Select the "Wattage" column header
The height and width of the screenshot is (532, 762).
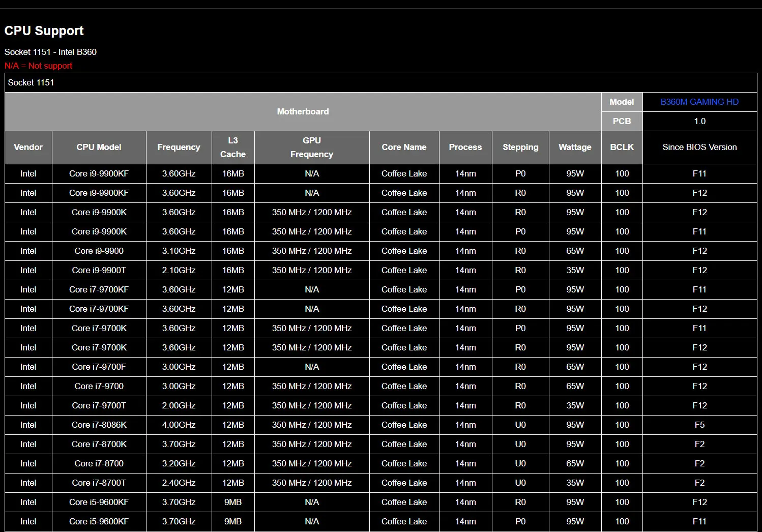coord(575,147)
